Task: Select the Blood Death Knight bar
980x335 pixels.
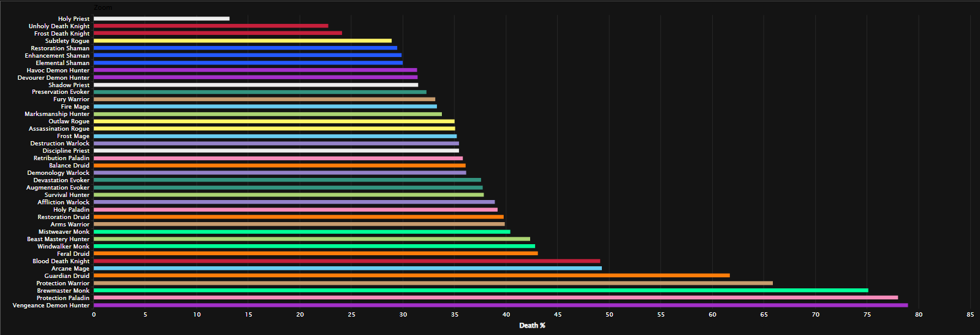Action: click(346, 261)
